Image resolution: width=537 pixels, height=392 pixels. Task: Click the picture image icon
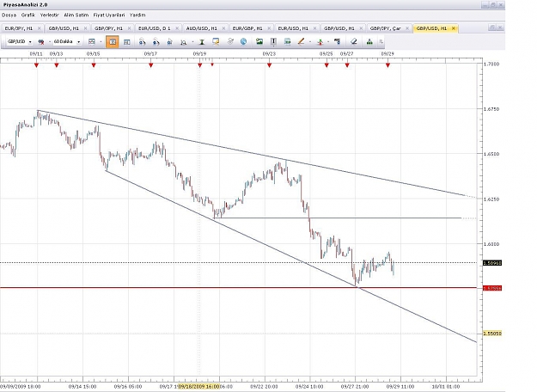pos(259,42)
